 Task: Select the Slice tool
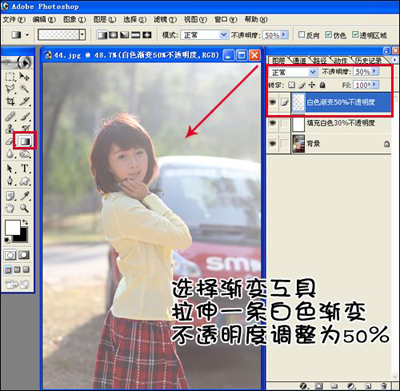[x=24, y=101]
